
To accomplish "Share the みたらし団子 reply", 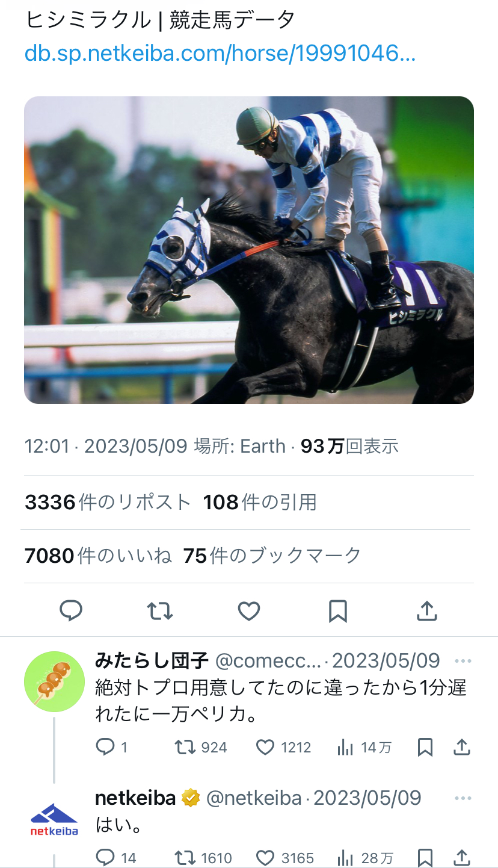I will click(x=461, y=748).
